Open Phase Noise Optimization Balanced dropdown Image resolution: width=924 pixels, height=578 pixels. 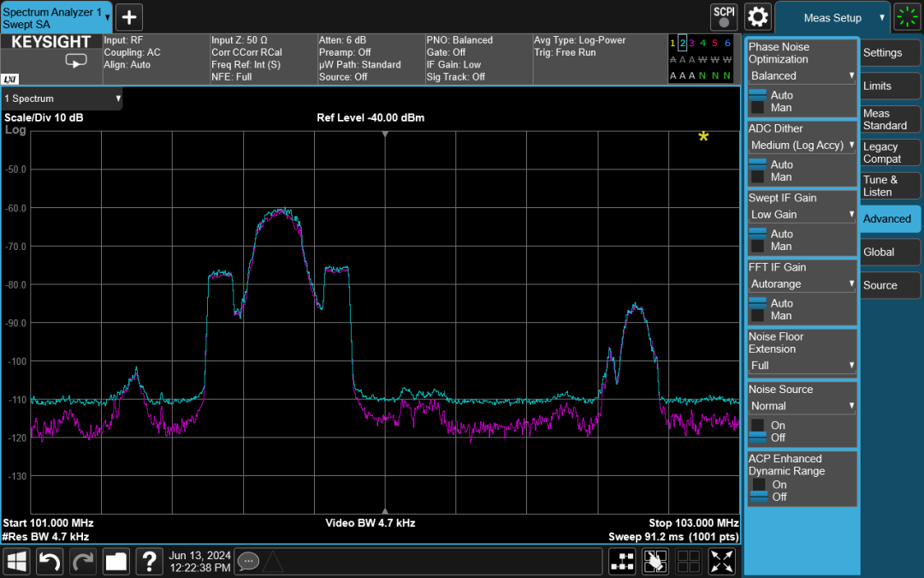(x=802, y=76)
